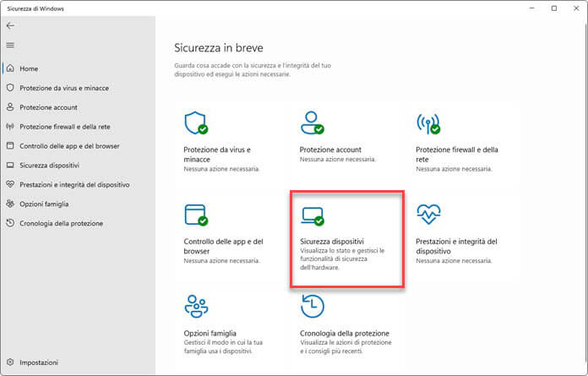Click the shield icon beside Protezione da virus sidebar
This screenshot has width=588, height=376.
coord(10,88)
